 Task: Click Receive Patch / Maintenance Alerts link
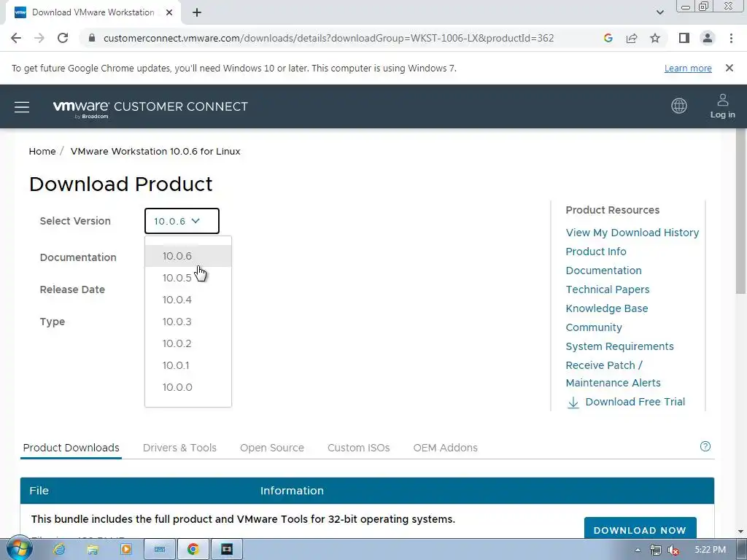[613, 374]
